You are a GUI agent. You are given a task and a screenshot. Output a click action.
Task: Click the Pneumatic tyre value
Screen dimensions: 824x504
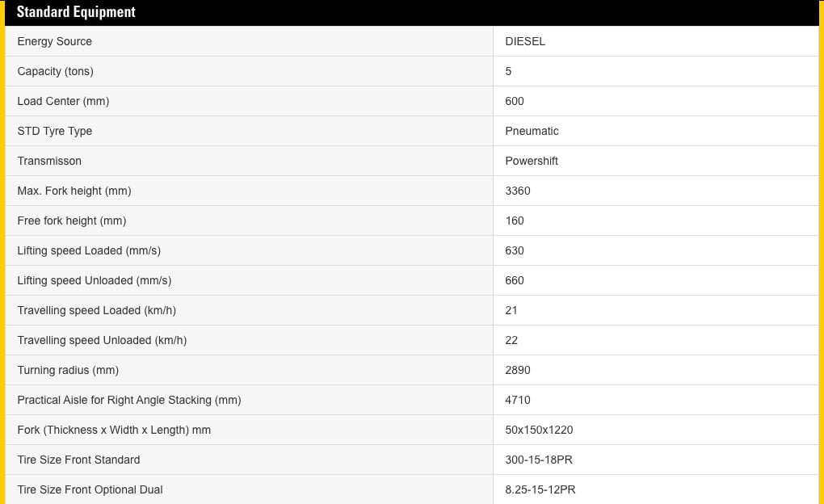point(532,131)
